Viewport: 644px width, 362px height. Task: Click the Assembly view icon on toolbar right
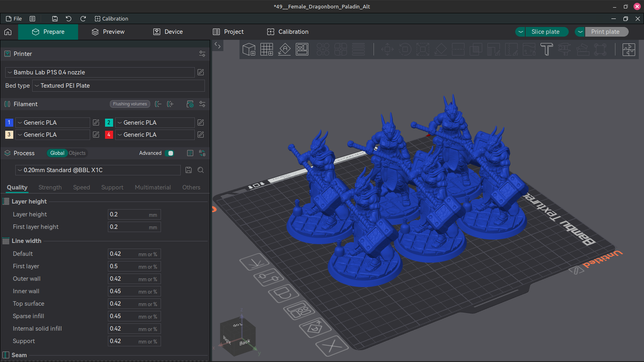pos(629,49)
